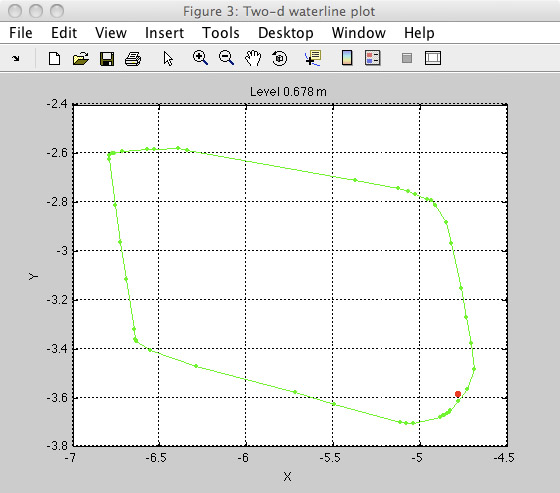Select the Pan hand tool
Viewport: 560px width, 493px height.
(253, 58)
